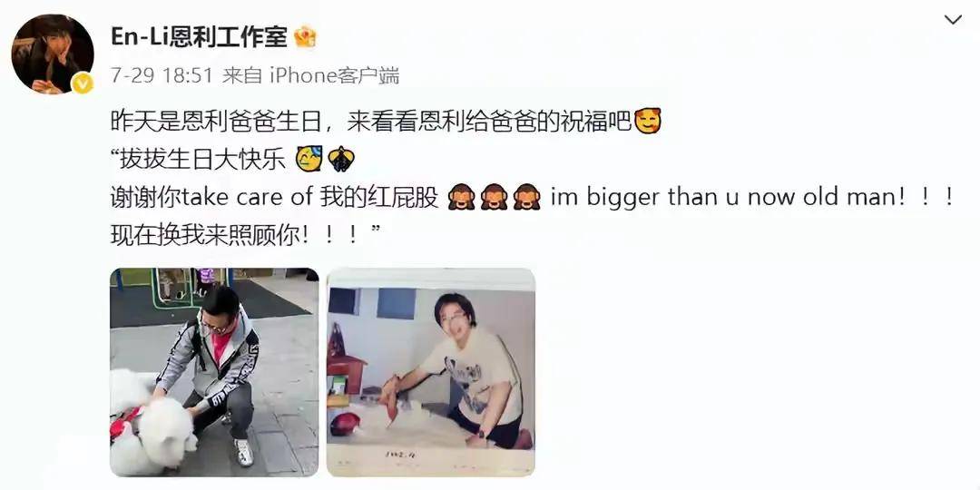The width and height of the screenshot is (980, 490).
Task: Click the middle monkey emoji
Action: (x=494, y=197)
